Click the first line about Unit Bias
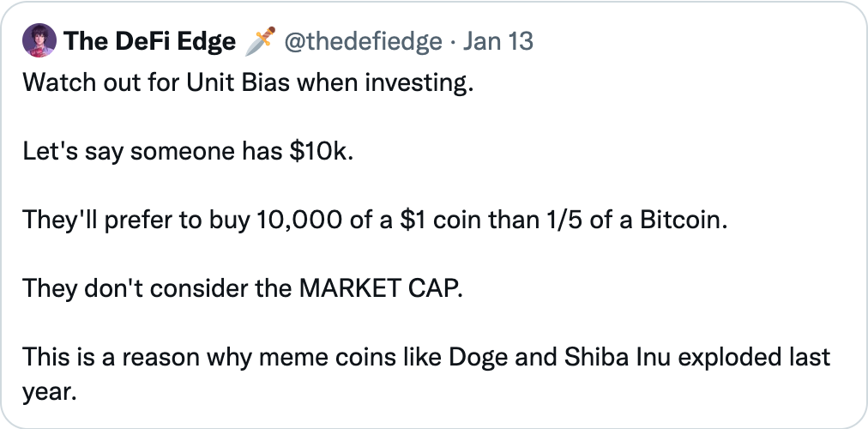 pos(249,83)
